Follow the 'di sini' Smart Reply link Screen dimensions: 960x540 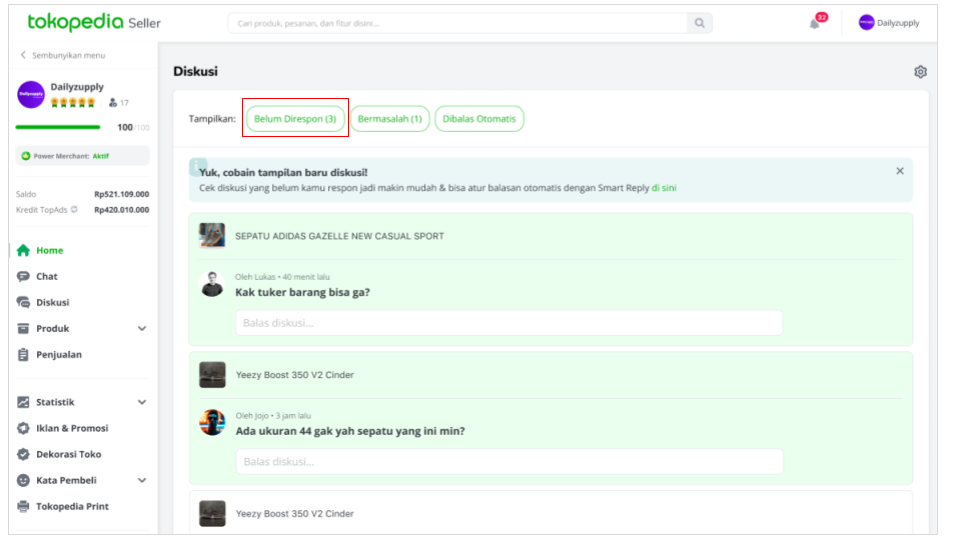(x=664, y=188)
